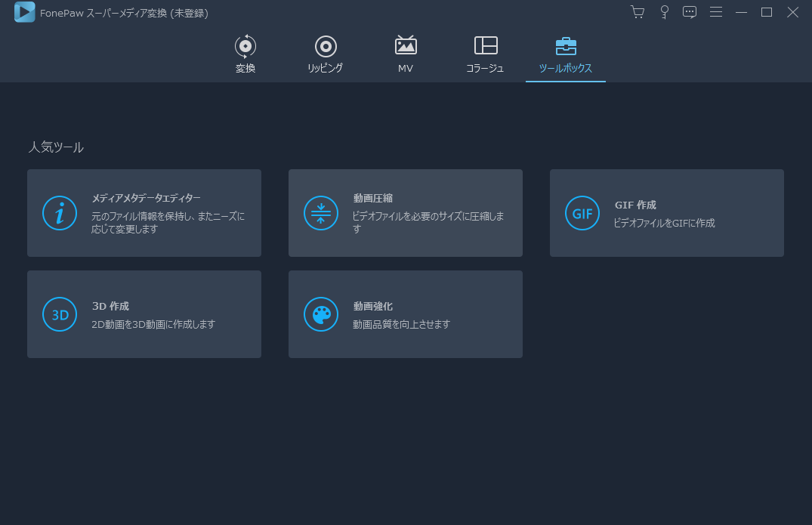Select the ツールボックス tab label

click(566, 68)
